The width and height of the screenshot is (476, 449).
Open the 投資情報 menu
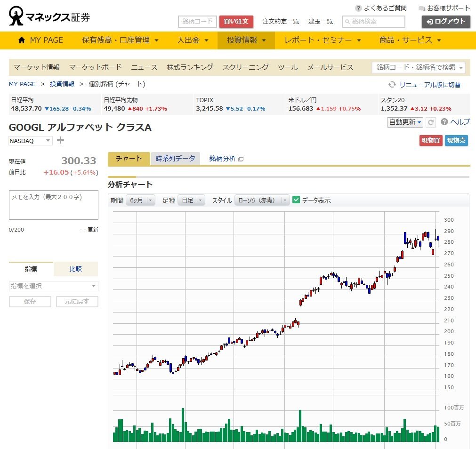point(246,40)
